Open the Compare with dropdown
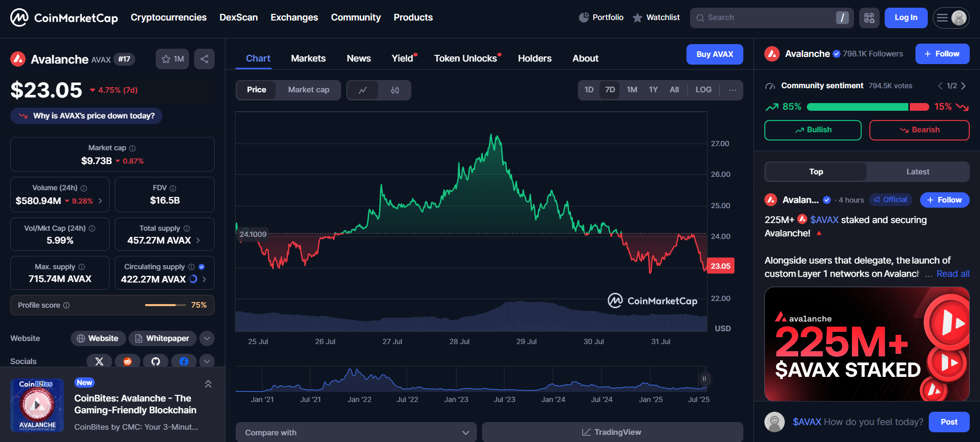 pos(356,432)
